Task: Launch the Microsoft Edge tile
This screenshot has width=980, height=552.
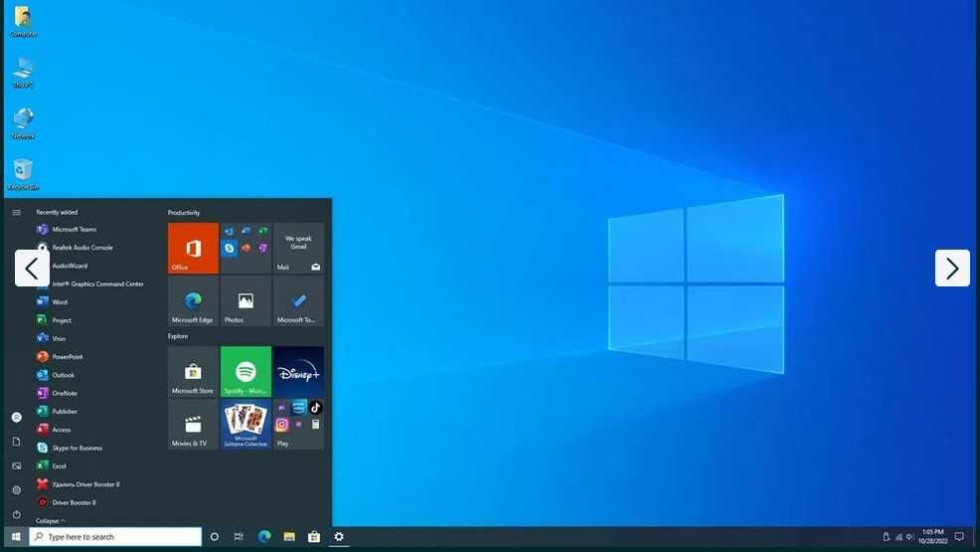Action: pyautogui.click(x=193, y=301)
